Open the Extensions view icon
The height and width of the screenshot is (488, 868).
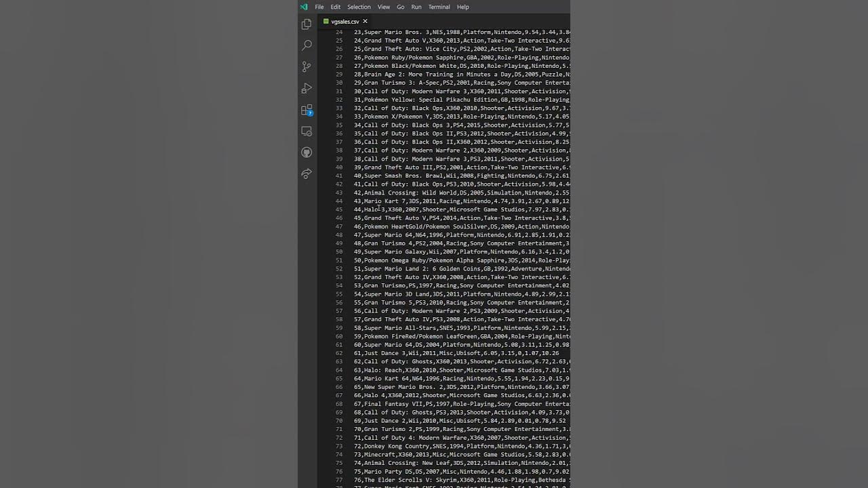click(307, 110)
